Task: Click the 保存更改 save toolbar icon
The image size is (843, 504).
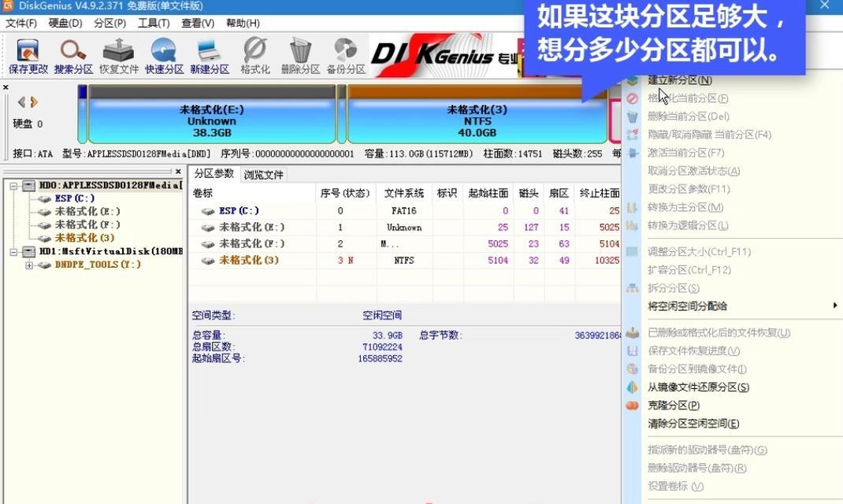Action: point(28,56)
